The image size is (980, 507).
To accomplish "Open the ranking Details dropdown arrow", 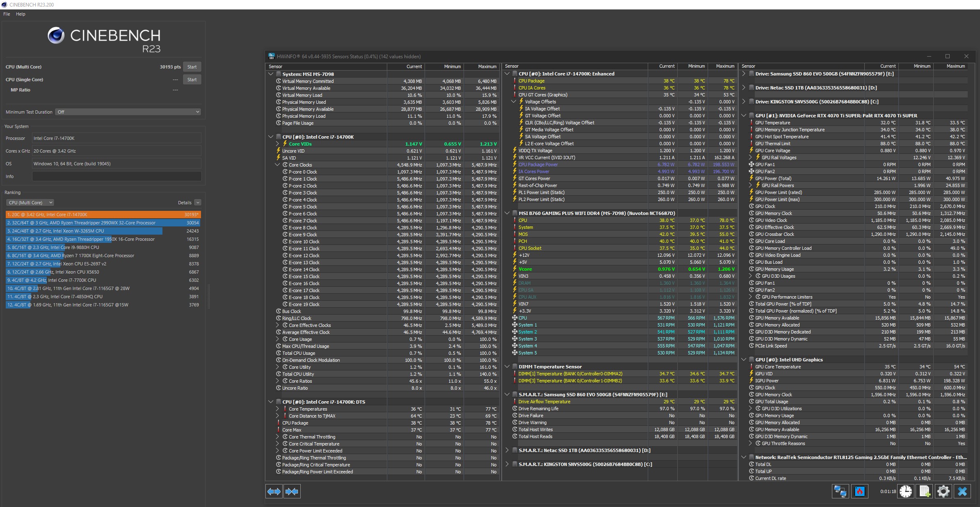I will tap(198, 203).
